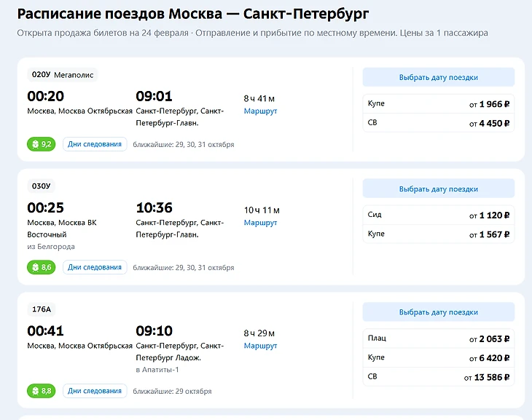
Task: Click arrival time 10:36
Action: (x=154, y=207)
